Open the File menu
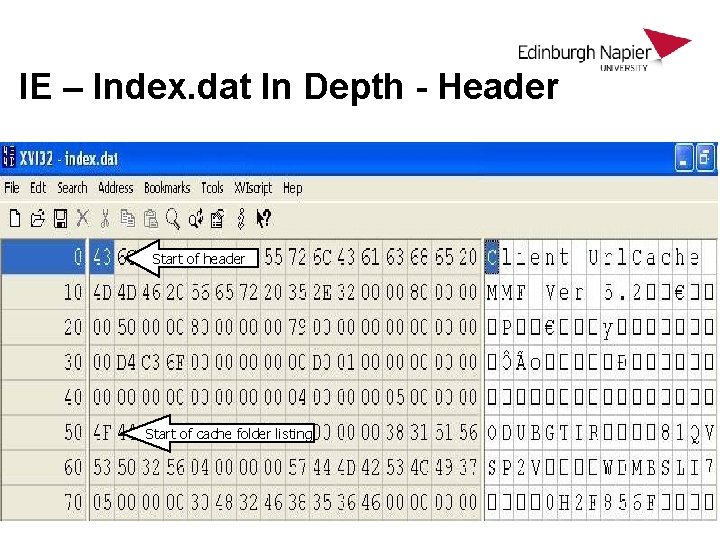The width and height of the screenshot is (720, 540). click(12, 188)
